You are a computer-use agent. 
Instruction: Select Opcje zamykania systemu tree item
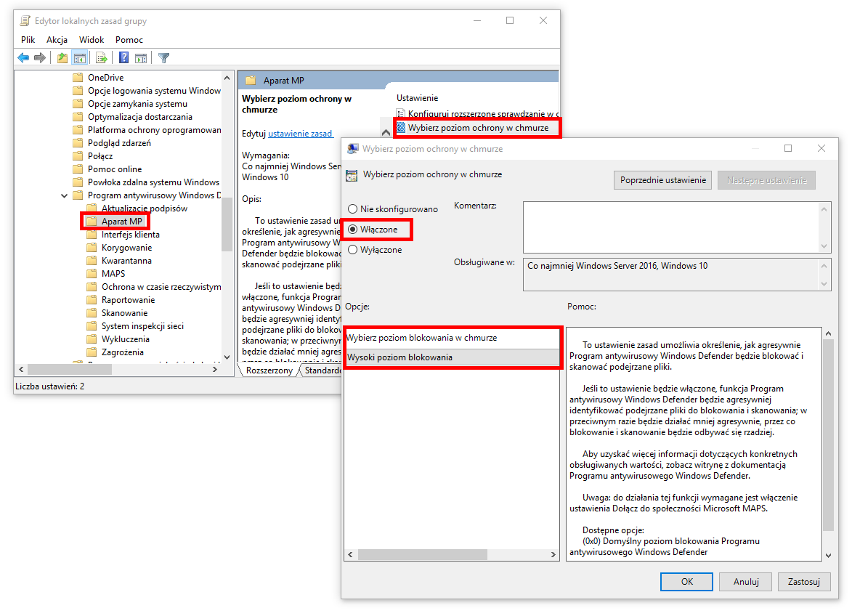138,104
